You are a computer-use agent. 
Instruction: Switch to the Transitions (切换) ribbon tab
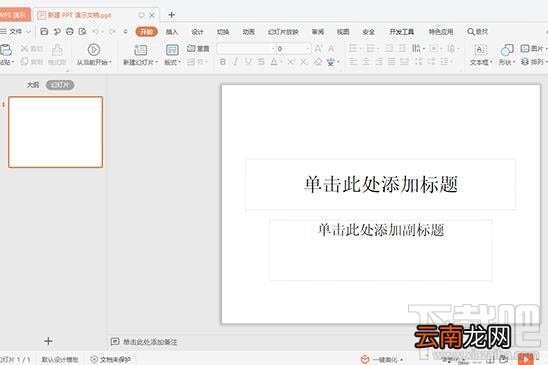tap(223, 32)
